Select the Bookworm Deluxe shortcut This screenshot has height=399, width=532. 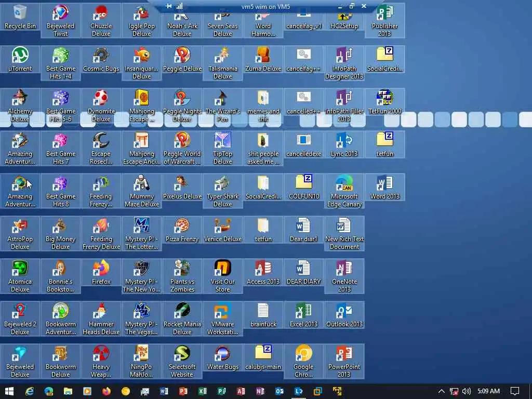pos(61,362)
